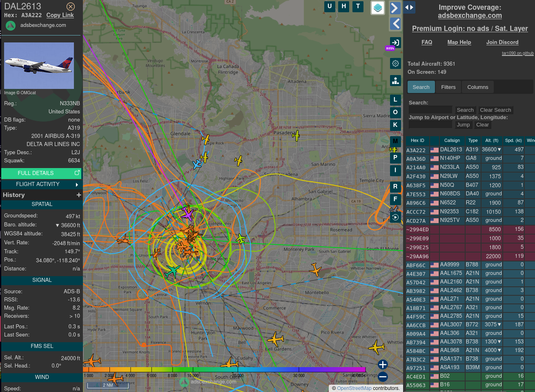Click the adsbexchange logo icon in info panel
Image resolution: width=535 pixels, height=392 pixels.
[11, 25]
